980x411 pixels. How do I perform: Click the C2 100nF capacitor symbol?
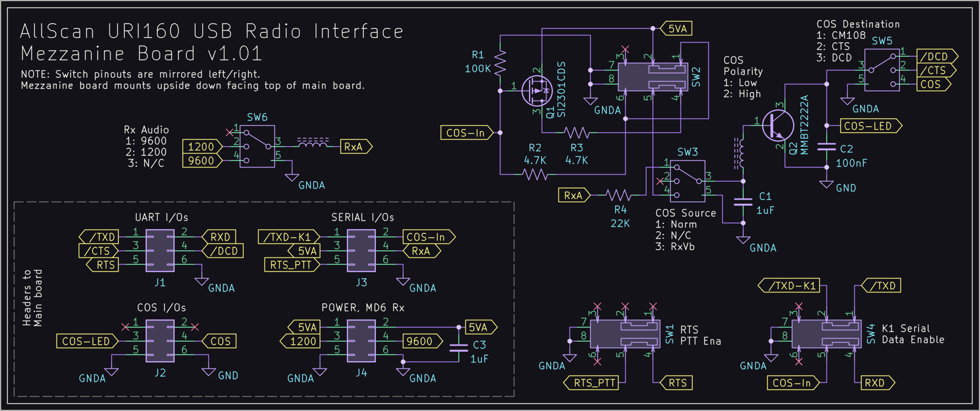827,147
